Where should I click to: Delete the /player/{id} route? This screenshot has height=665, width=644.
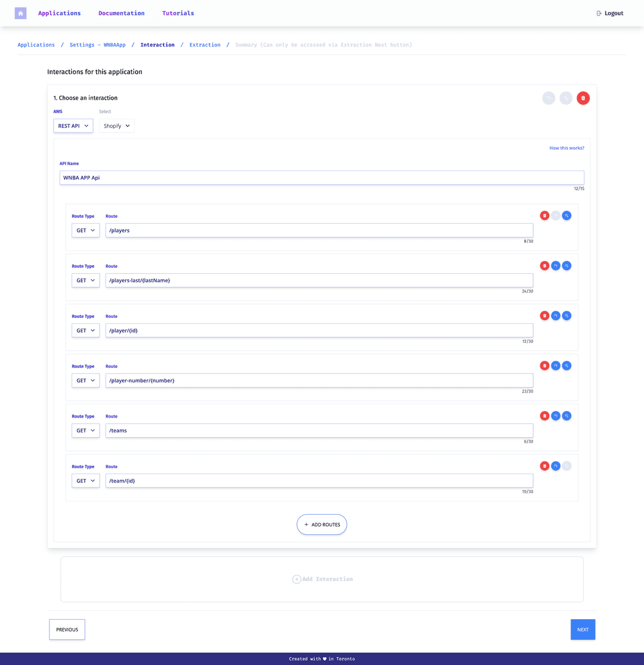(544, 316)
